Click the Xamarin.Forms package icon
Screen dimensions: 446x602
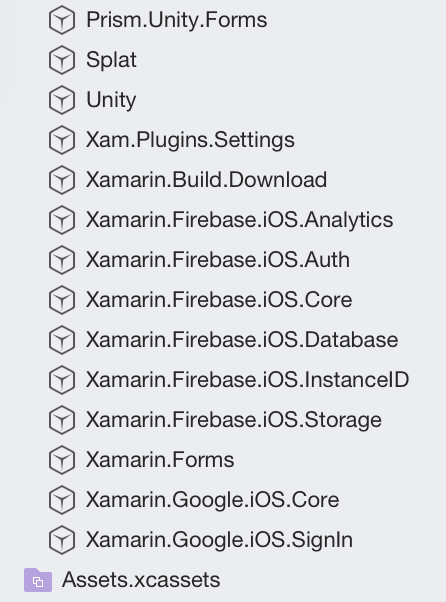[61, 460]
